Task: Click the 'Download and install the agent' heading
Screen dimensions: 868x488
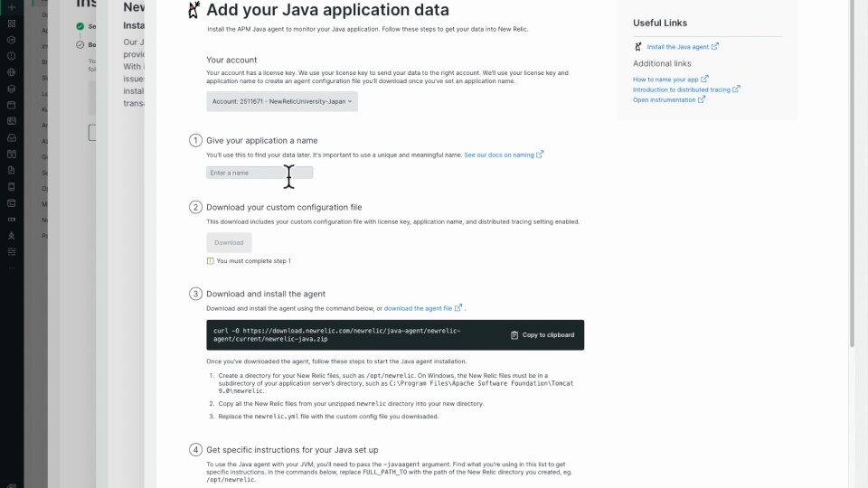Action: (266, 294)
